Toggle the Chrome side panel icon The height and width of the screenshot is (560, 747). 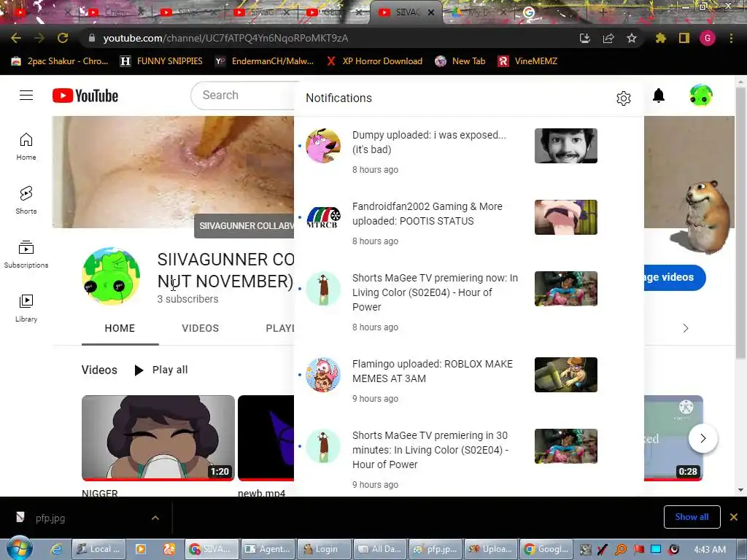[684, 38]
